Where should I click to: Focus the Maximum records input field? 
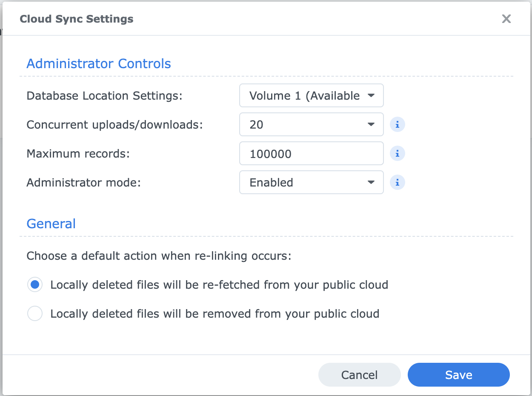[311, 154]
